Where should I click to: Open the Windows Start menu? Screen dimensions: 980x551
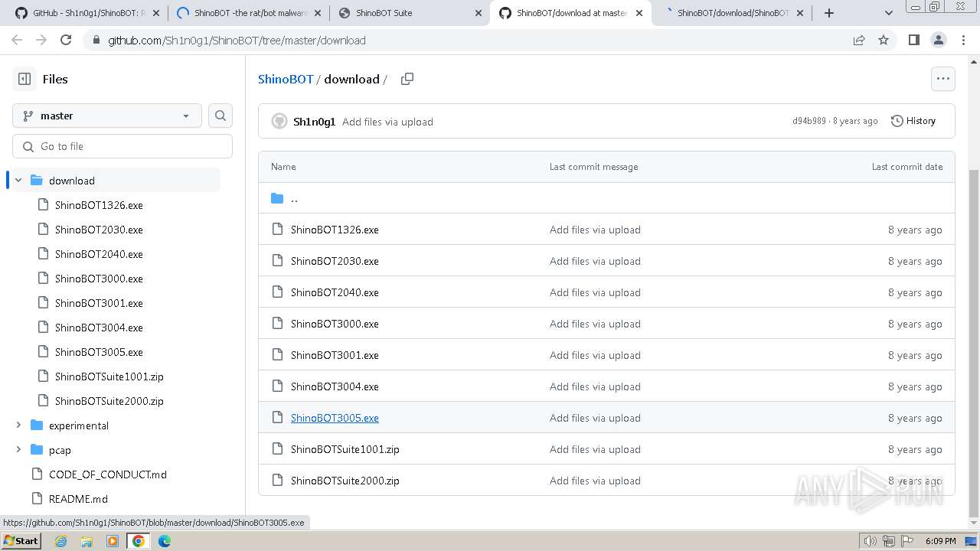point(21,541)
